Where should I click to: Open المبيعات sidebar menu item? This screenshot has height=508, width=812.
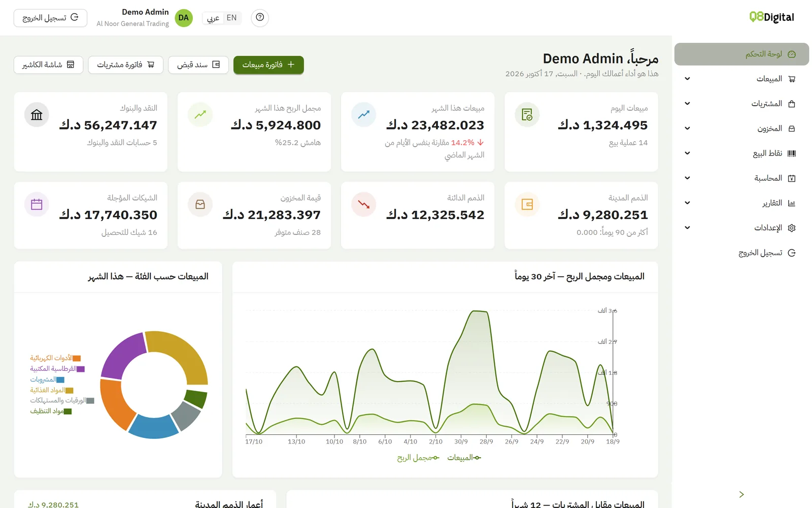[741, 79]
